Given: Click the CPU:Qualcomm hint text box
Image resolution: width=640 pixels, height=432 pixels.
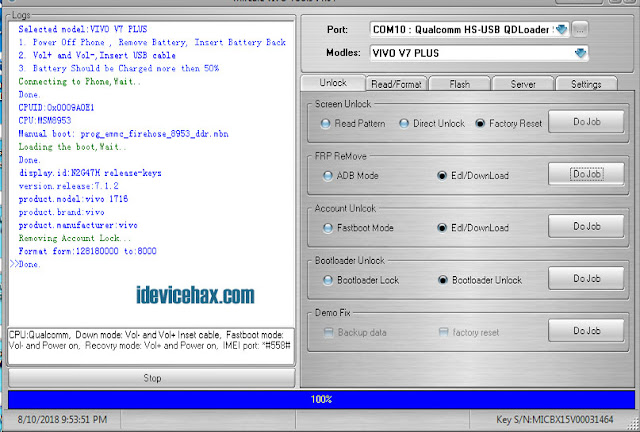Looking at the screenshot, I should (x=151, y=346).
